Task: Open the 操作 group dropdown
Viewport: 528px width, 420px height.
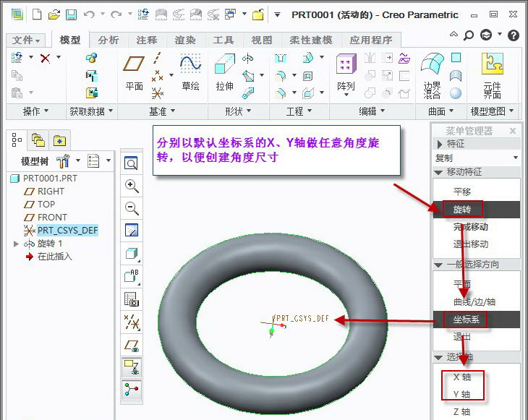Action: pyautogui.click(x=35, y=111)
